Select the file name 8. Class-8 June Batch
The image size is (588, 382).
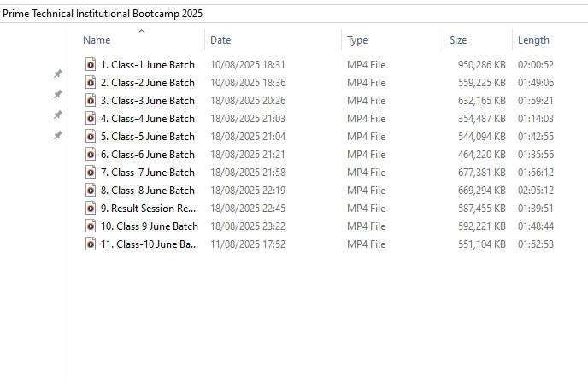click(x=147, y=191)
